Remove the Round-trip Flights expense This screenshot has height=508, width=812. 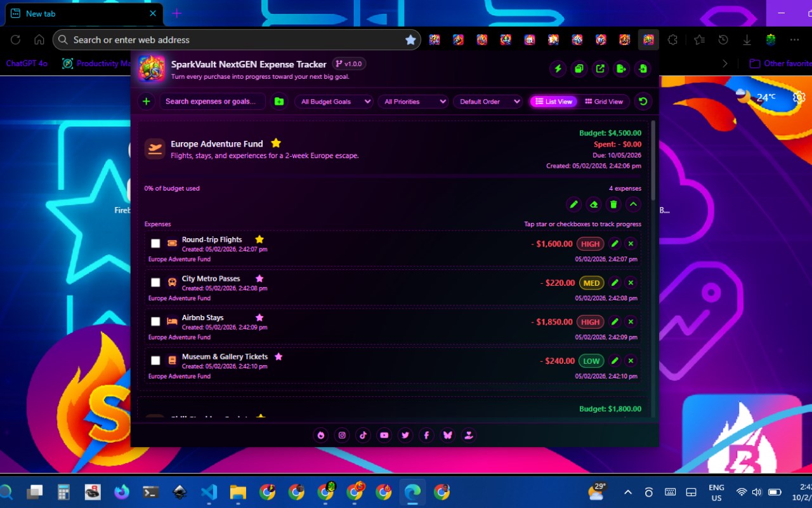click(x=631, y=244)
